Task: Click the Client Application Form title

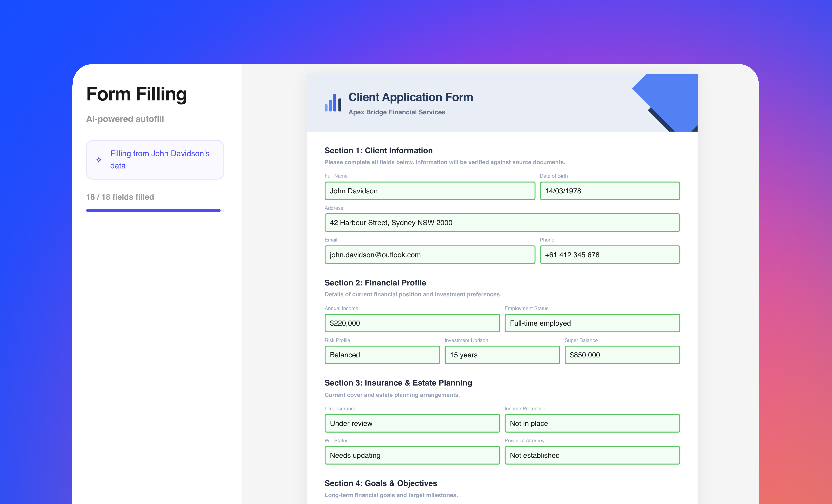Action: click(x=410, y=97)
